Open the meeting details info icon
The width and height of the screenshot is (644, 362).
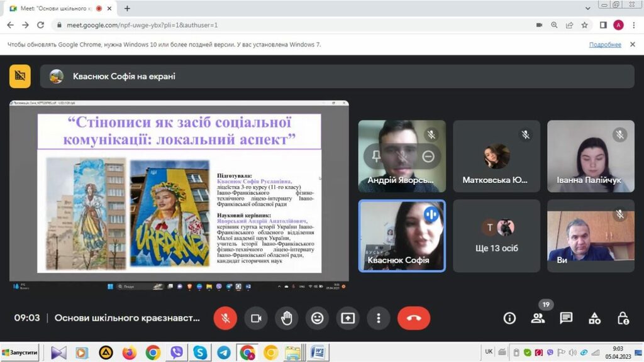[509, 318]
